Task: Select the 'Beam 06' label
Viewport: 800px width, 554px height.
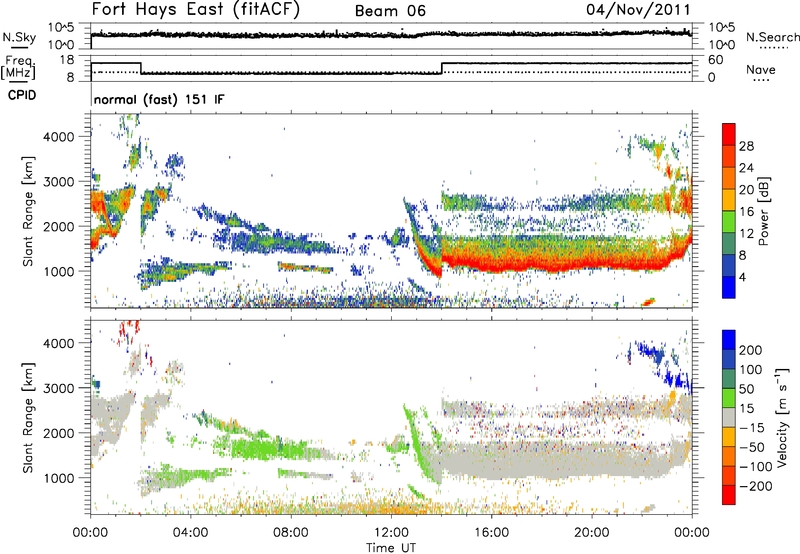Action: pos(390,11)
